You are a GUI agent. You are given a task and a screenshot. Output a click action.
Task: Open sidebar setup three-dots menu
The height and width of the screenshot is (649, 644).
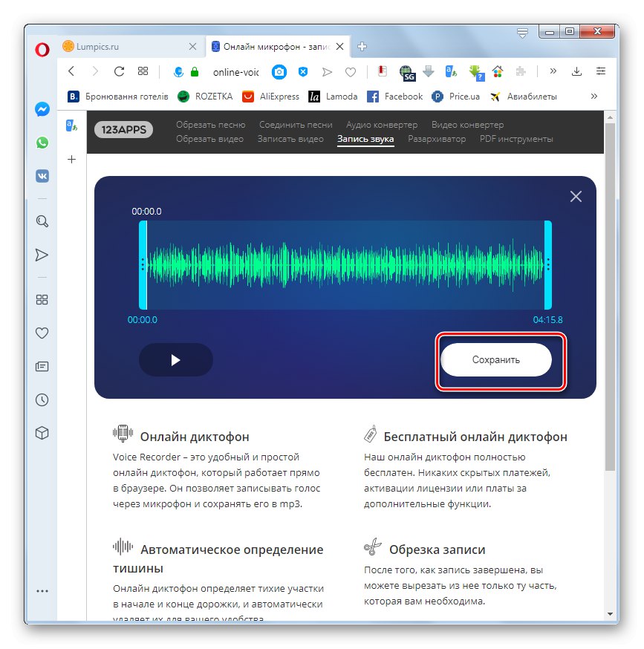click(42, 591)
